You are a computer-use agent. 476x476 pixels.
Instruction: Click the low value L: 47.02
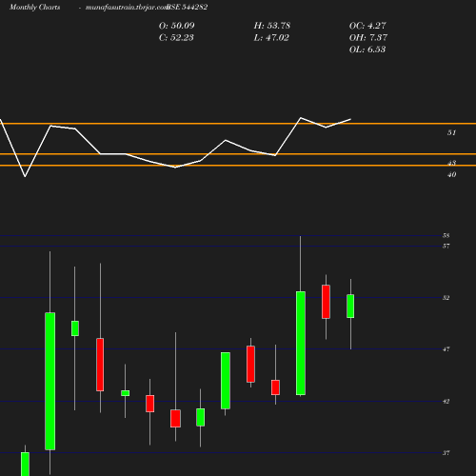click(271, 38)
